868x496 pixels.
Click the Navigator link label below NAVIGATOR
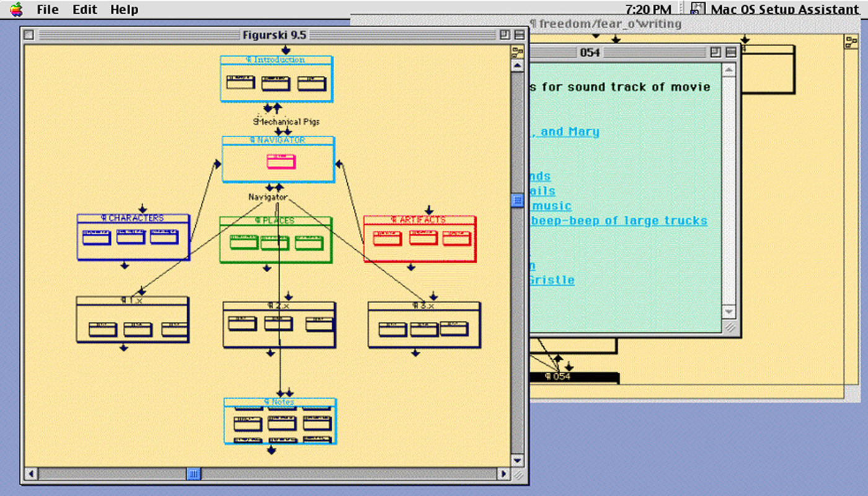[x=268, y=197]
